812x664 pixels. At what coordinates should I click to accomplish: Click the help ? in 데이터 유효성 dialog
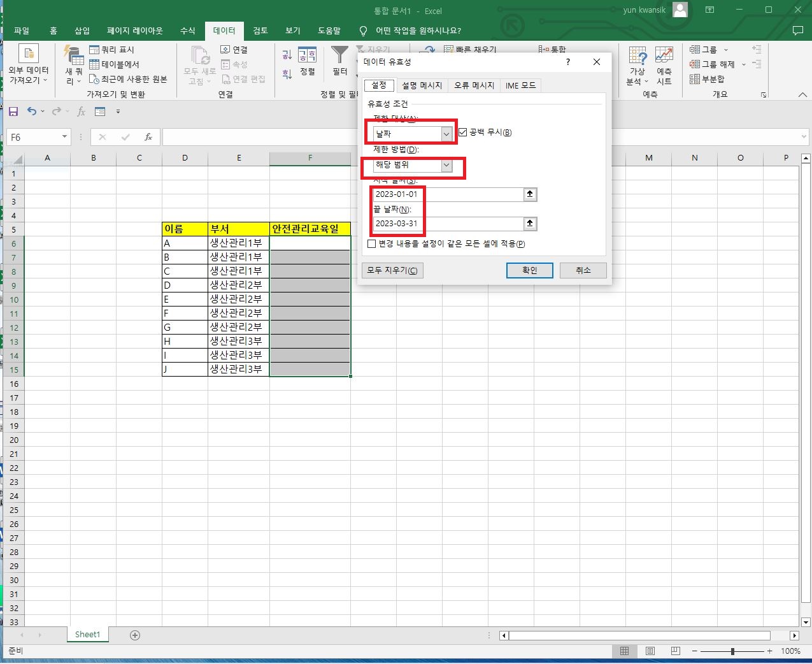[x=567, y=62]
